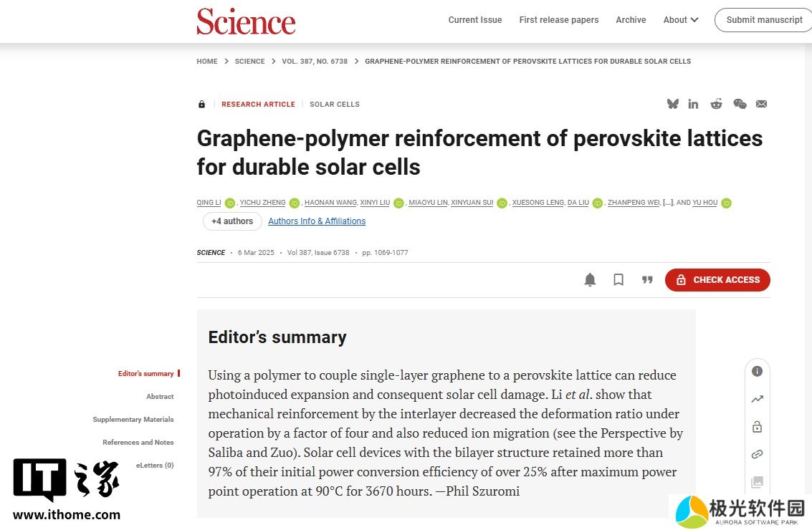Expand the About dropdown menu
Image resolution: width=812 pixels, height=530 pixels.
(680, 19)
